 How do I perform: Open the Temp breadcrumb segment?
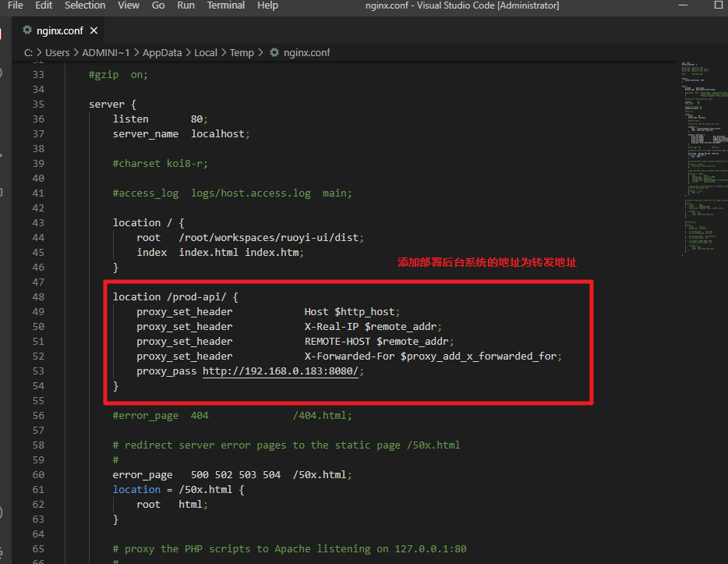242,53
